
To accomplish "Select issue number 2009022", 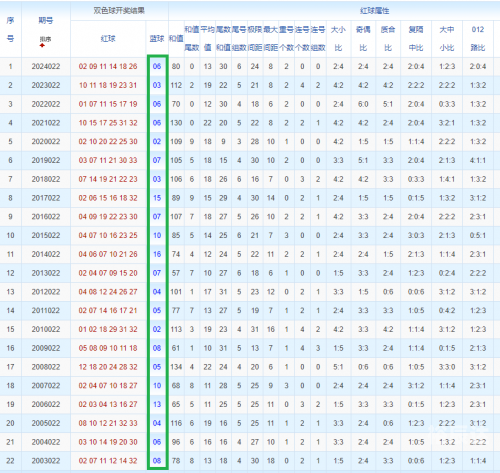I will (x=46, y=348).
